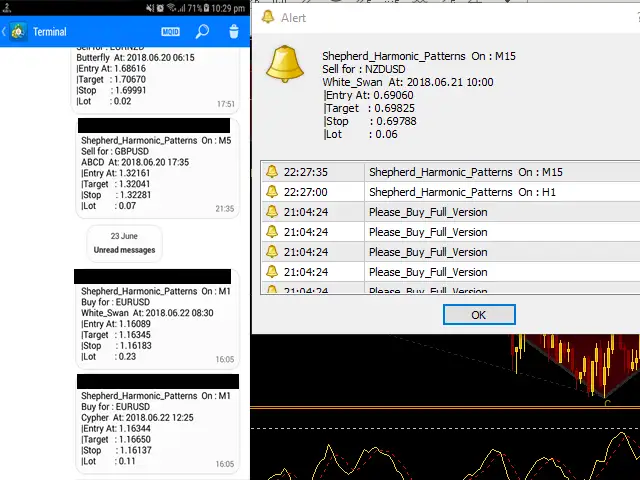Screen dimensions: 640x480
Task: Tap the MetaTrader app icon in header
Action: [19, 32]
